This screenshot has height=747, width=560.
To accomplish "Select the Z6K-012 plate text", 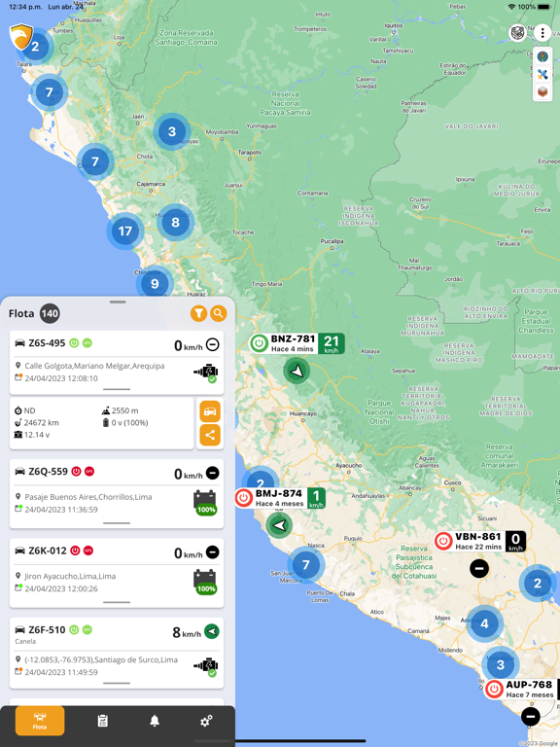I will pyautogui.click(x=47, y=551).
